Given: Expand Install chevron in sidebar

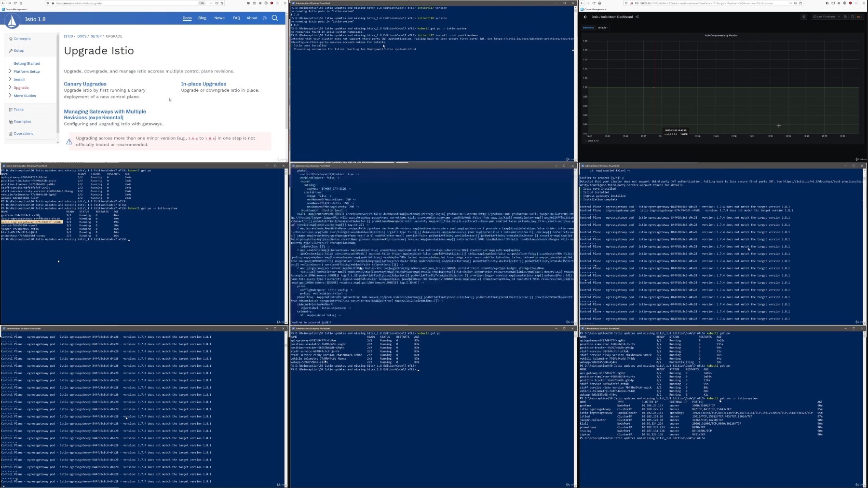Looking at the screenshot, I should (x=10, y=79).
